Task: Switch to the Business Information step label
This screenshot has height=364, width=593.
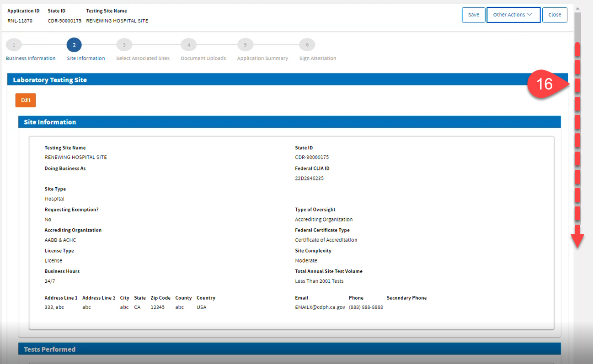Action: click(x=31, y=58)
